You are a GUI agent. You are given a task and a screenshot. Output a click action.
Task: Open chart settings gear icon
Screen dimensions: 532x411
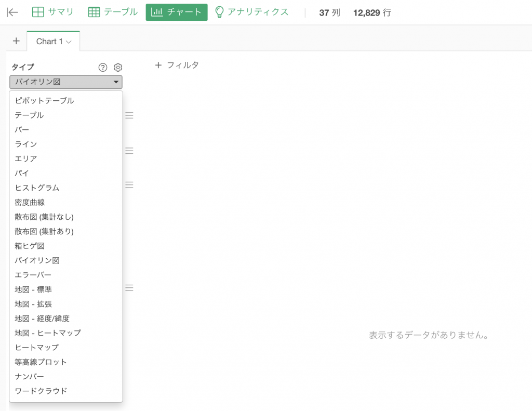point(118,67)
